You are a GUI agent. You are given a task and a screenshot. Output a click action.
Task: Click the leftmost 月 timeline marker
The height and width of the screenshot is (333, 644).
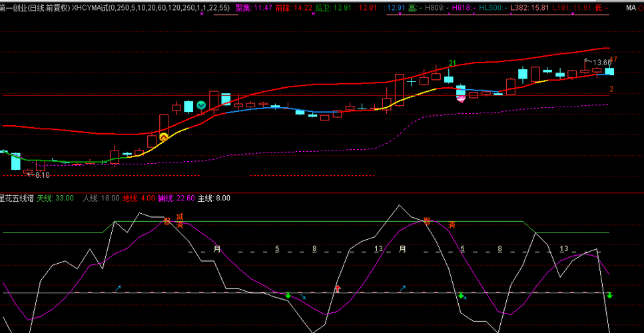pyautogui.click(x=217, y=249)
